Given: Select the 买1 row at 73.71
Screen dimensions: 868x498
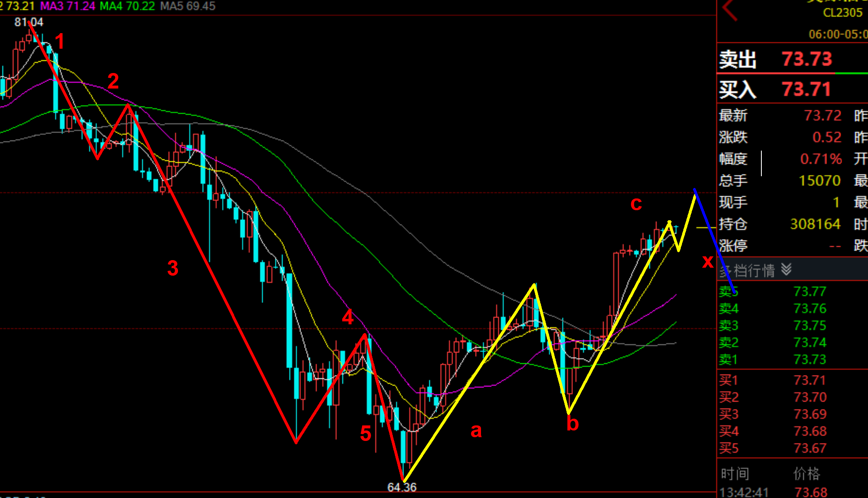Looking at the screenshot, I should [792, 380].
